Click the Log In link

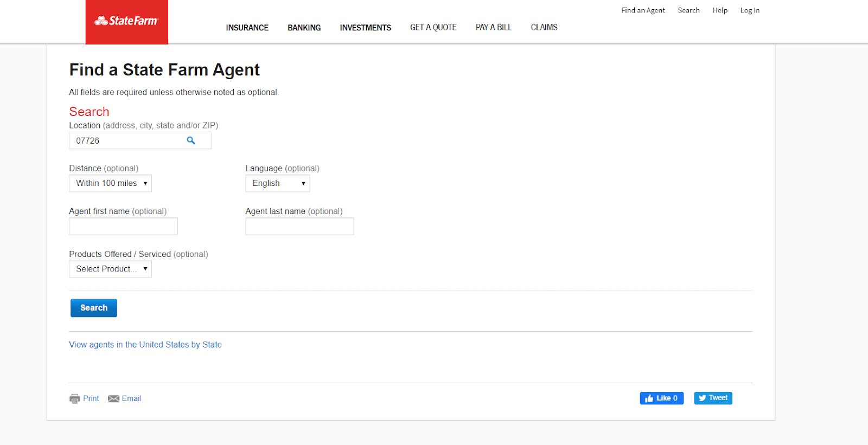(x=750, y=10)
